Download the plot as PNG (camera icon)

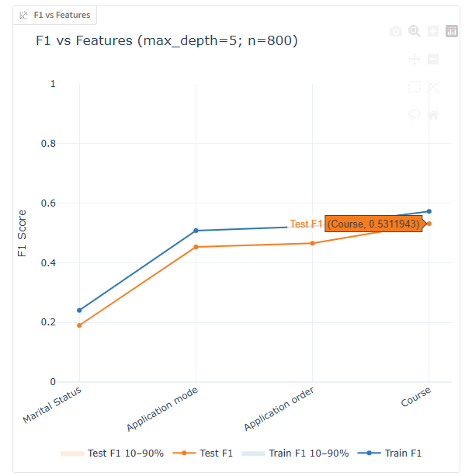tap(396, 32)
